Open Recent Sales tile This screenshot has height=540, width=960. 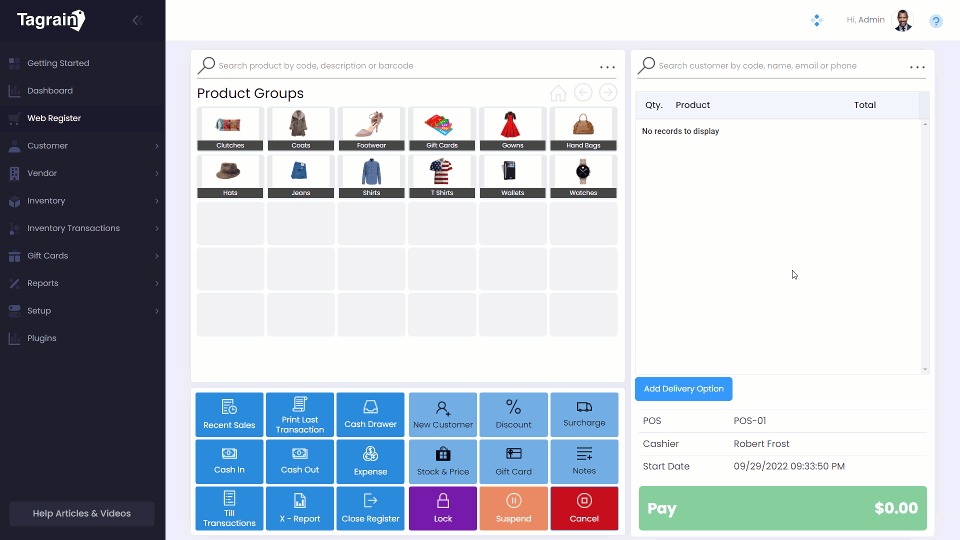229,414
